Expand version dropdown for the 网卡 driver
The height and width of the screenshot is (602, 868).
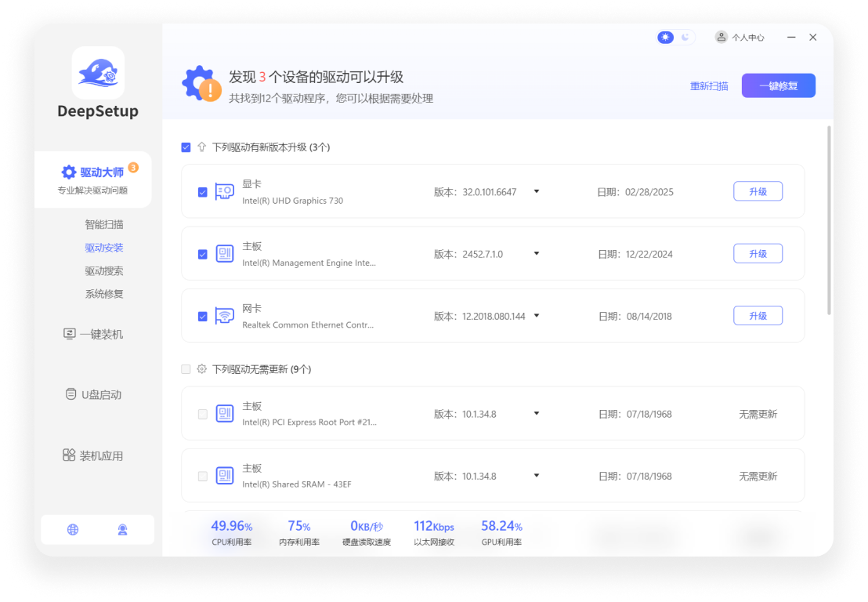click(536, 315)
